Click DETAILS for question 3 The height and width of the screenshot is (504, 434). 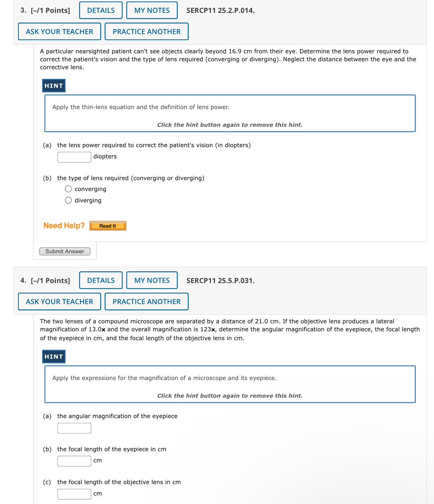tap(100, 10)
